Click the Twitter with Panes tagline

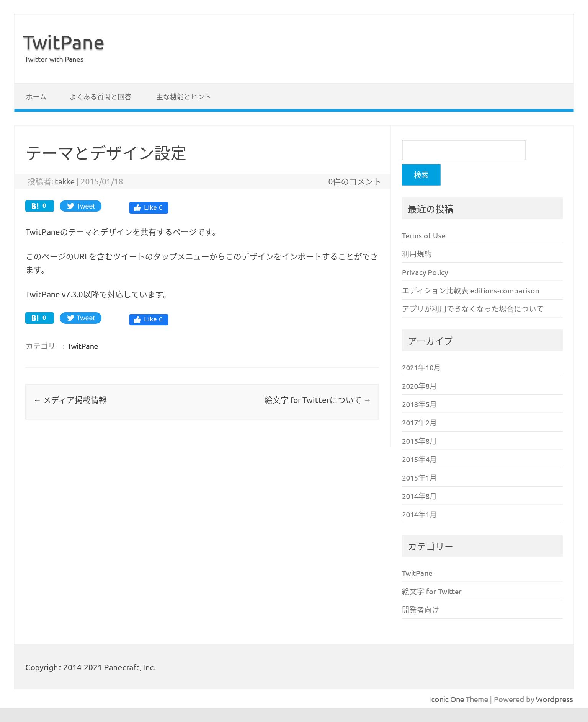(54, 59)
